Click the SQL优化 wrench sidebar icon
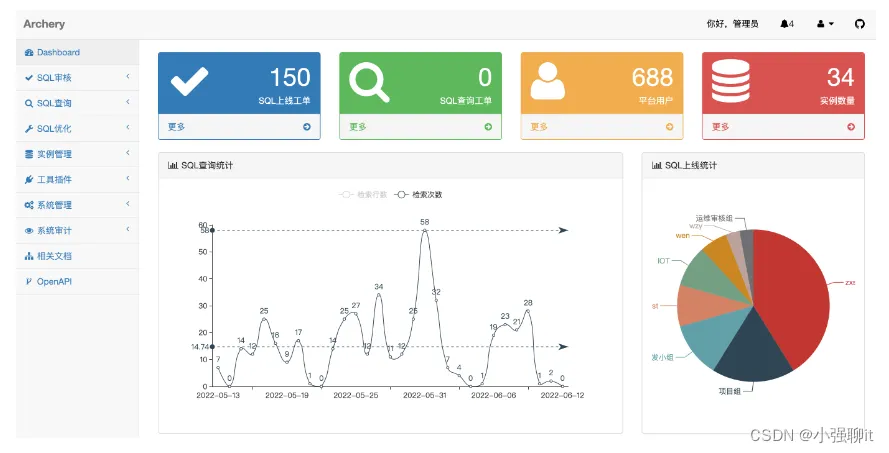 click(29, 129)
